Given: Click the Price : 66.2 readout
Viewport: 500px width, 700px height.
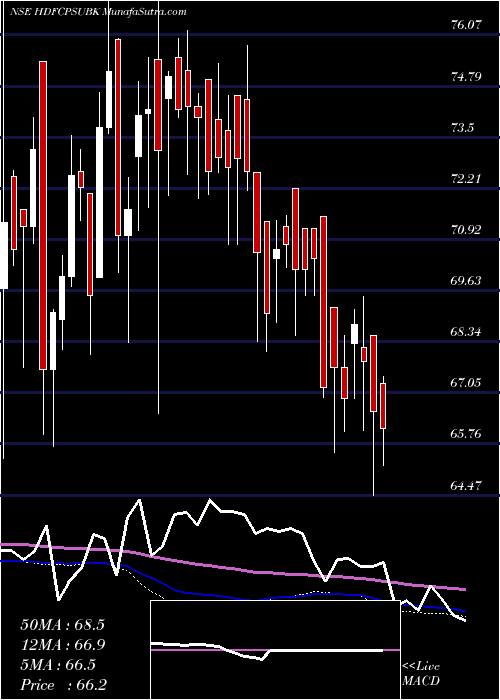Looking at the screenshot, I should 62,685.
